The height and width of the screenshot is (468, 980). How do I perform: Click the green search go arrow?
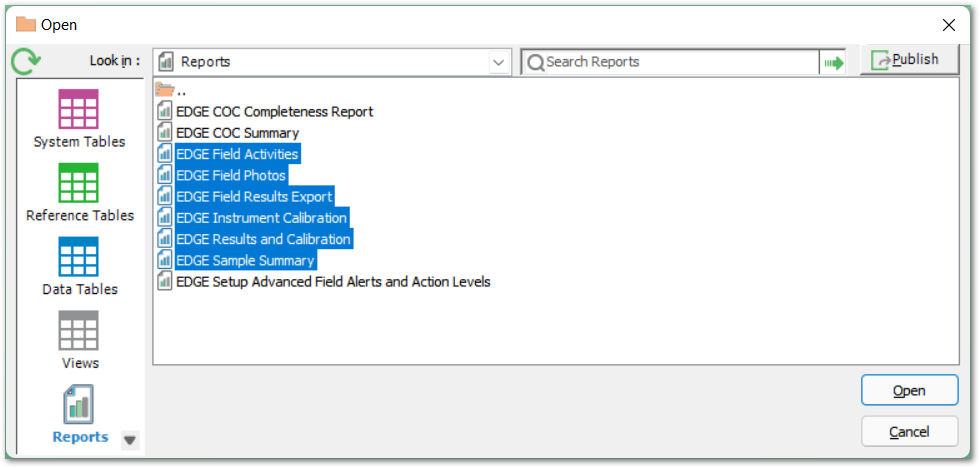[x=834, y=62]
